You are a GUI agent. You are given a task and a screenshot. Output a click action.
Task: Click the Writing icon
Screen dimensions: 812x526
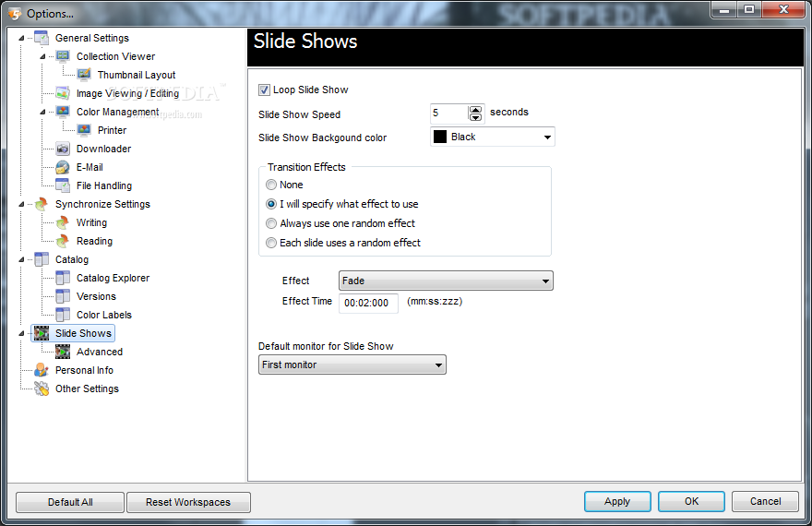point(63,222)
